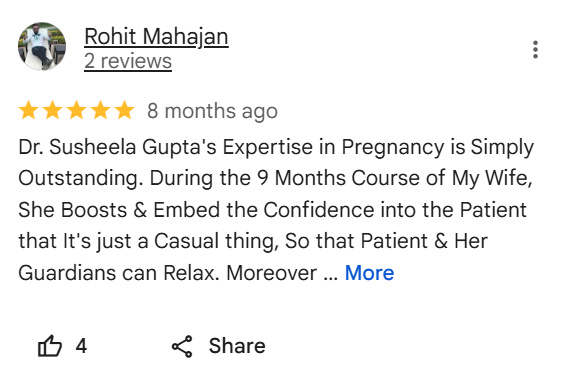Screen dimensions: 568x392
Task: Click the '8 months ago' timestamp
Action: [212, 111]
